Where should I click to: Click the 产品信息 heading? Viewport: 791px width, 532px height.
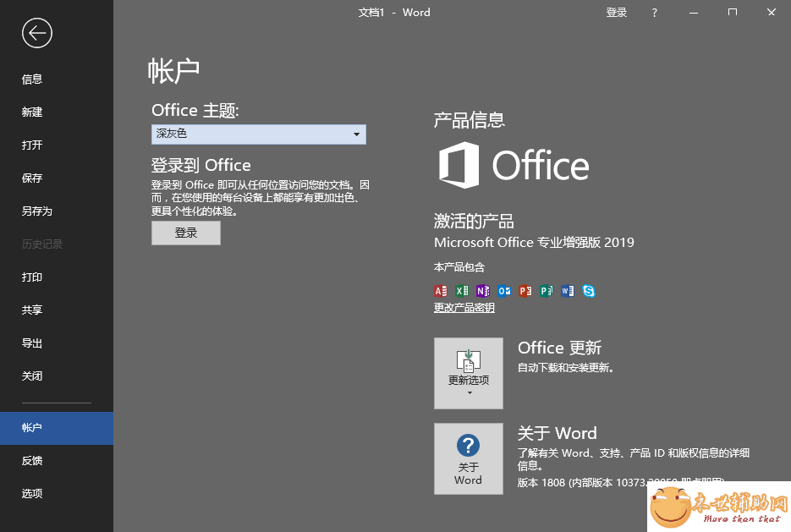click(x=470, y=120)
